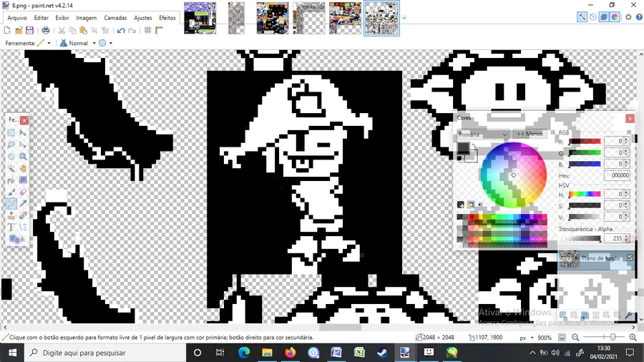
Task: Click the H hue slider
Action: pyautogui.click(x=585, y=194)
